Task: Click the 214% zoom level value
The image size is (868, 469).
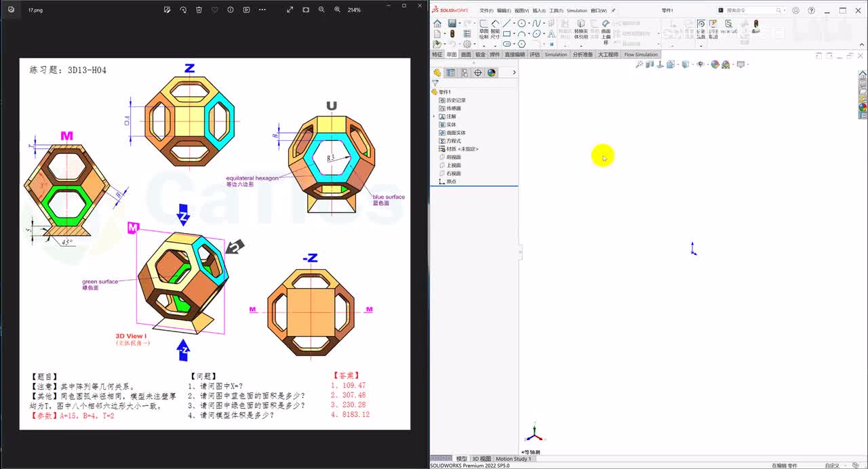Action: pyautogui.click(x=354, y=10)
